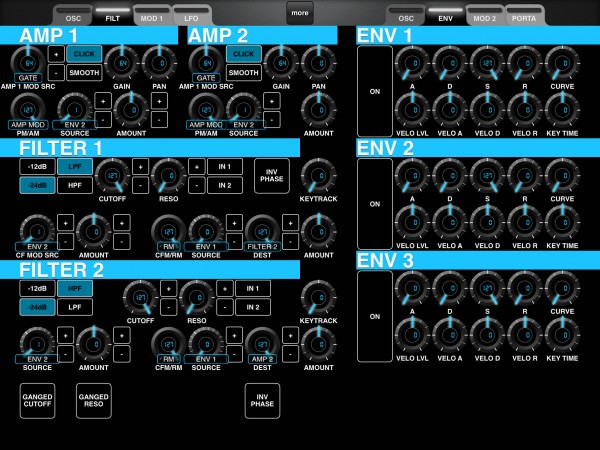
Task: Enable GANGED CUTOFF
Action: tap(38, 401)
